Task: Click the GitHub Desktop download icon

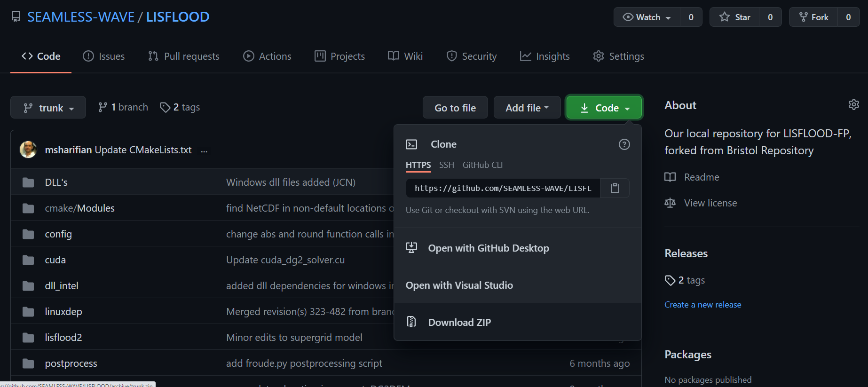Action: (x=411, y=247)
